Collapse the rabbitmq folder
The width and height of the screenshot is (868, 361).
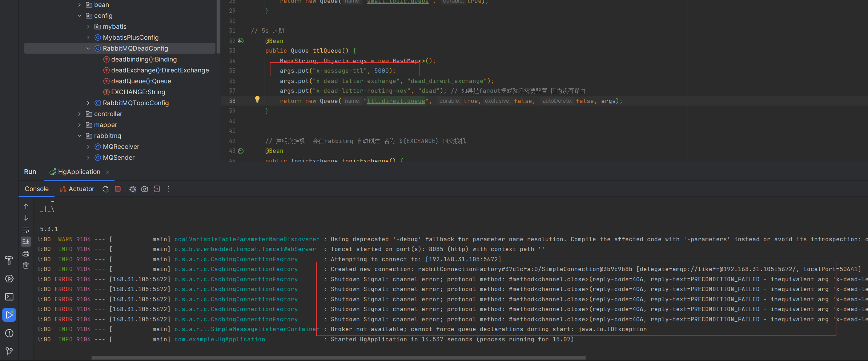pyautogui.click(x=80, y=136)
